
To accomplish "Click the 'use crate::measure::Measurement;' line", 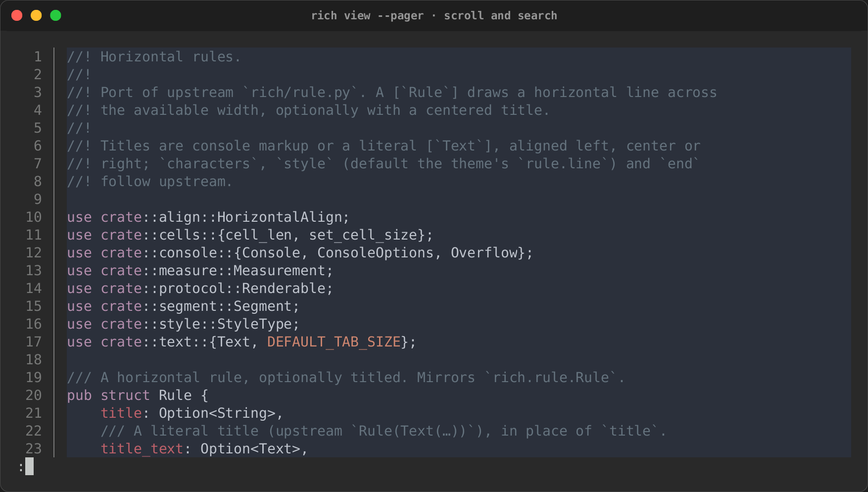I will click(200, 271).
